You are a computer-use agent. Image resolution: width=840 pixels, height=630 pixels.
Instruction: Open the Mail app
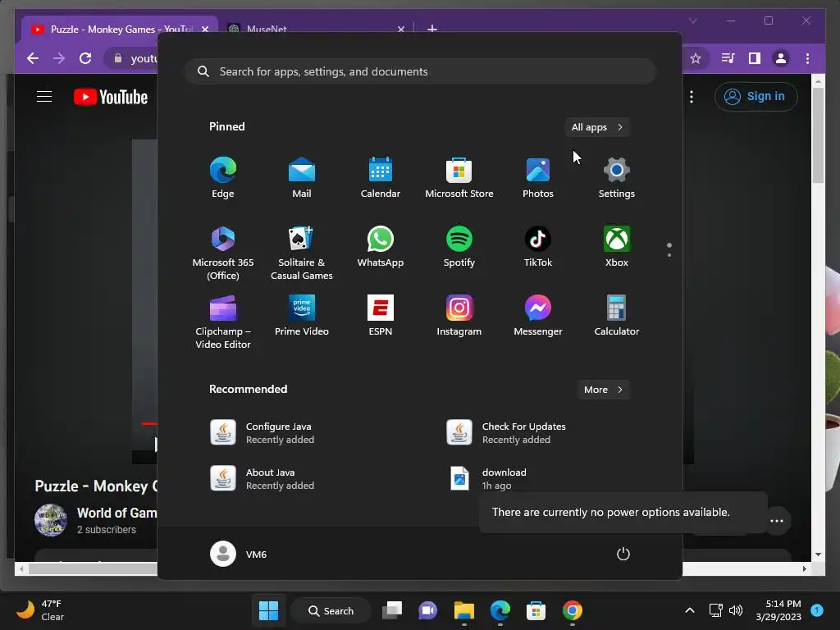click(x=302, y=178)
